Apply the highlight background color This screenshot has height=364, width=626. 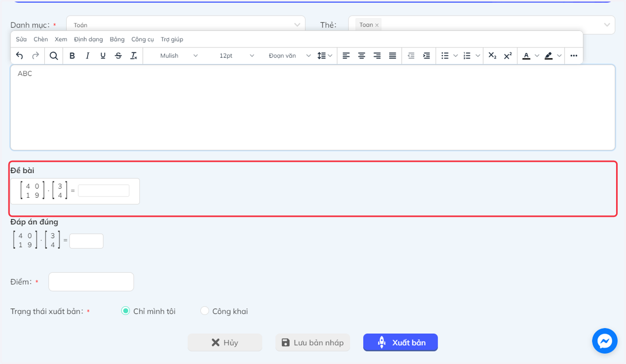click(548, 56)
